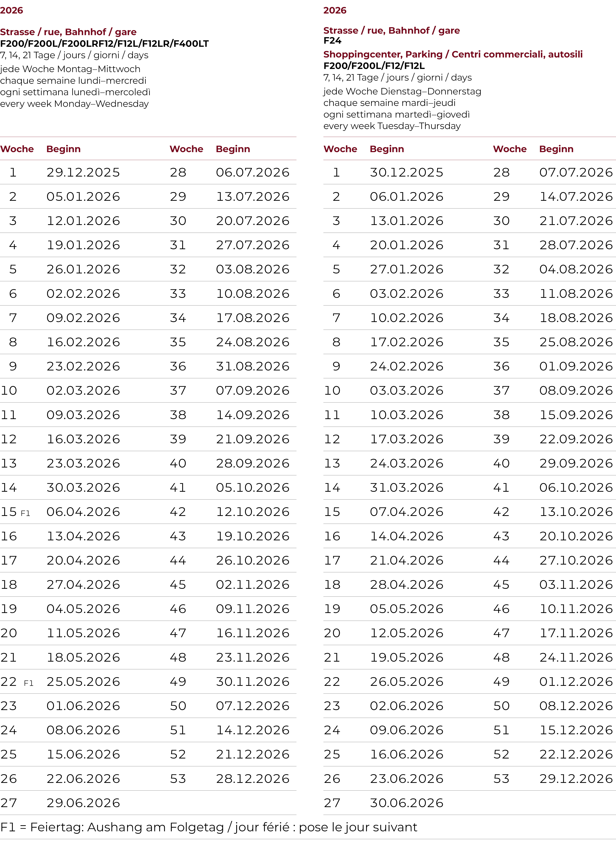Click the date 31.08.2026
616x845 pixels.
pos(252,366)
